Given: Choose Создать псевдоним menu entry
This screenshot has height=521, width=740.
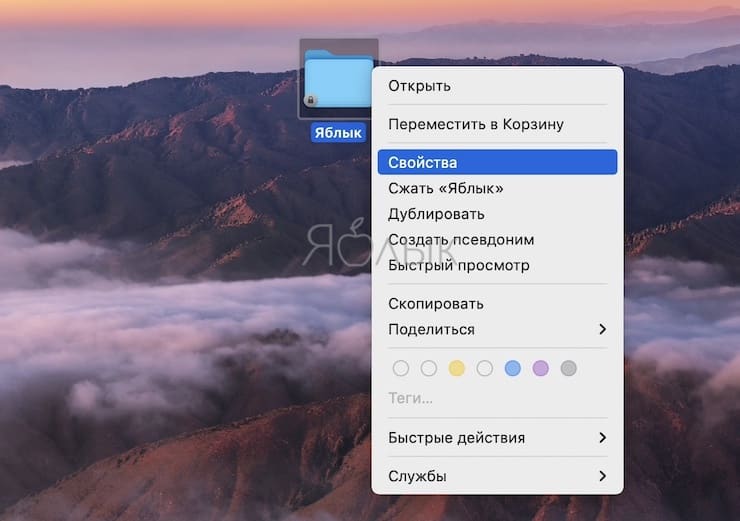Looking at the screenshot, I should click(497, 240).
